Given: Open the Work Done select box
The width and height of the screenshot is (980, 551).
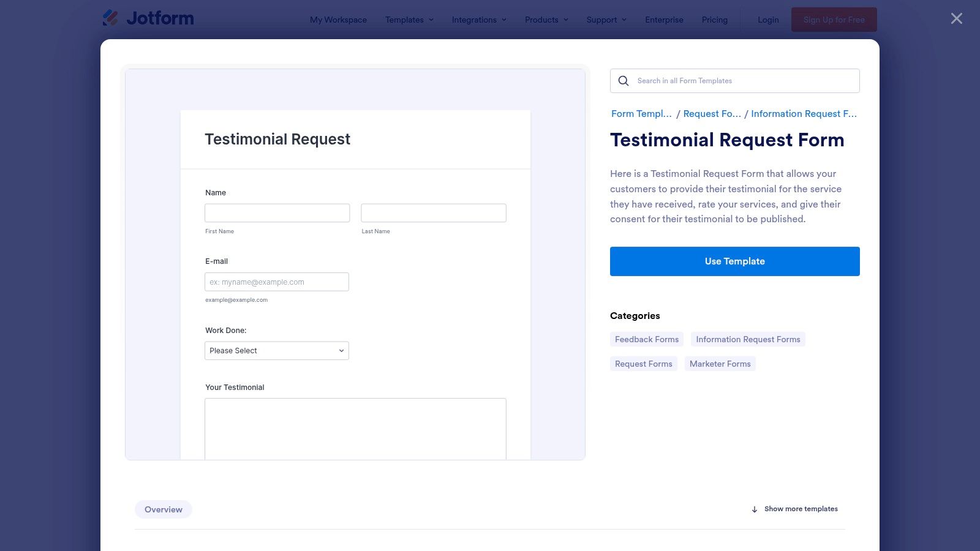Looking at the screenshot, I should pyautogui.click(x=277, y=351).
